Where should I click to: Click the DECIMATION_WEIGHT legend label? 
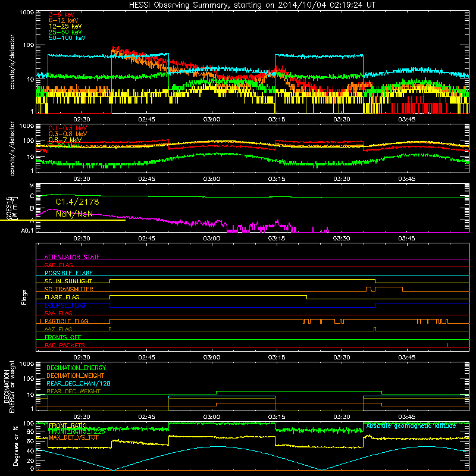pyautogui.click(x=76, y=376)
